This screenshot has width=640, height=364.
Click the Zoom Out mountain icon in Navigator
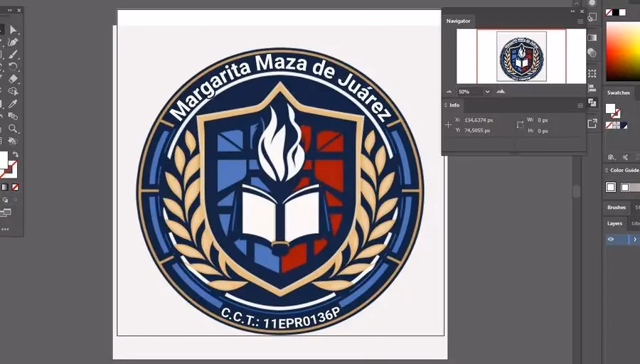click(449, 92)
